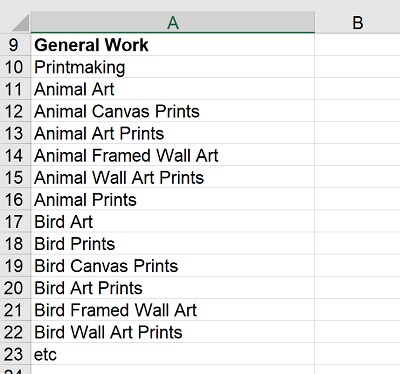The height and width of the screenshot is (374, 400).
Task: Select the Bird Prints cell
Action: (x=173, y=243)
